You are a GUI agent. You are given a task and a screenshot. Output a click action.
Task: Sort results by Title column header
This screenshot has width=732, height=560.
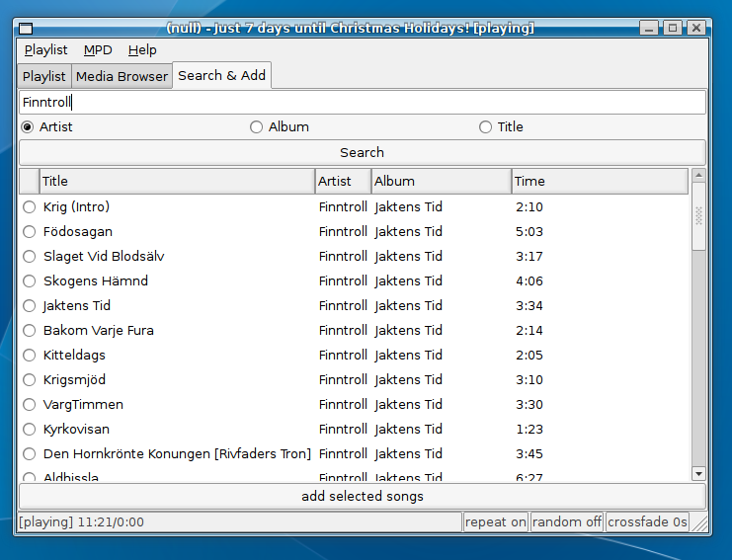[x=178, y=181]
